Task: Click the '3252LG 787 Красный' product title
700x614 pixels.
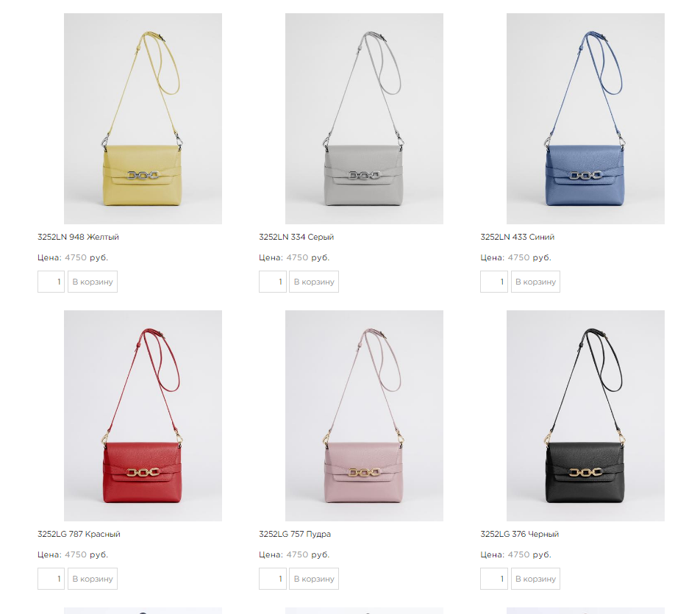Action: [79, 534]
